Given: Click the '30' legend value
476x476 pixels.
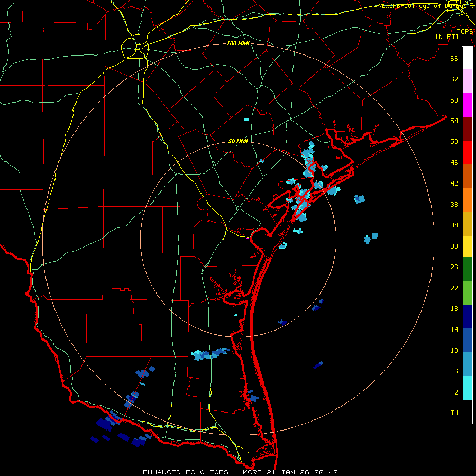Looking at the screenshot, I should [x=454, y=246].
